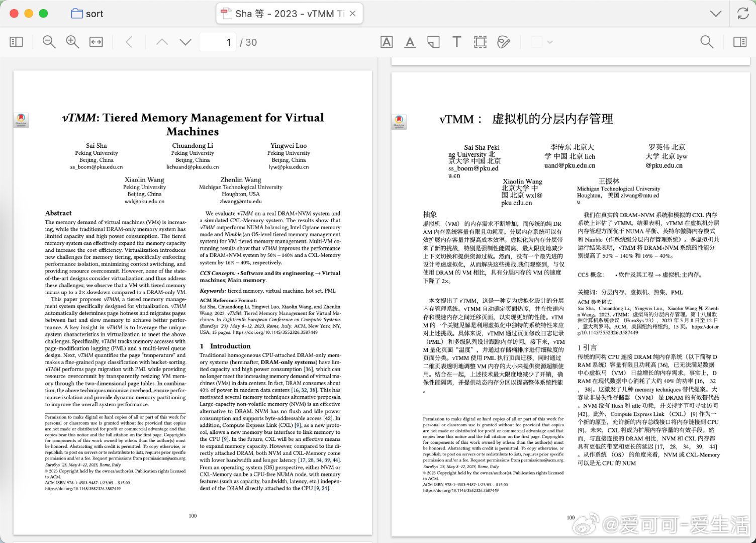Zoom out of the document
The height and width of the screenshot is (543, 756).
click(49, 42)
